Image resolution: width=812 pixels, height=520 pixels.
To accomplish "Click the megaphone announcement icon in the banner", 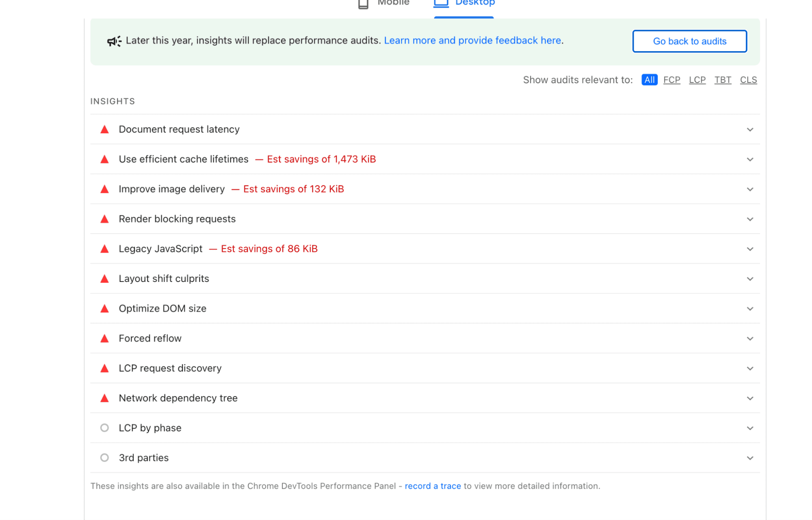I will (114, 41).
